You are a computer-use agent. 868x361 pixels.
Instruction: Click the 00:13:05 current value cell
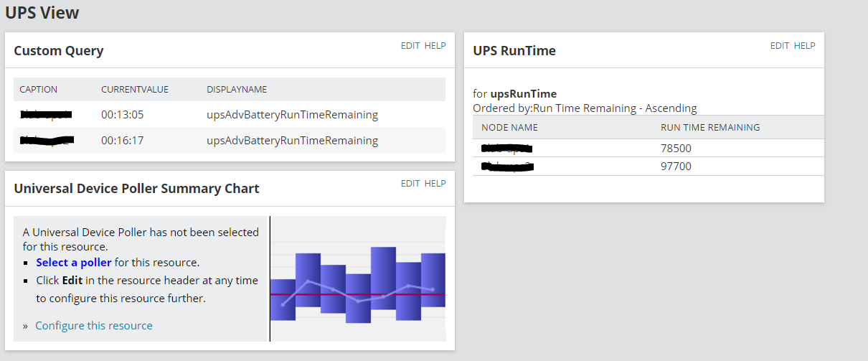(123, 115)
